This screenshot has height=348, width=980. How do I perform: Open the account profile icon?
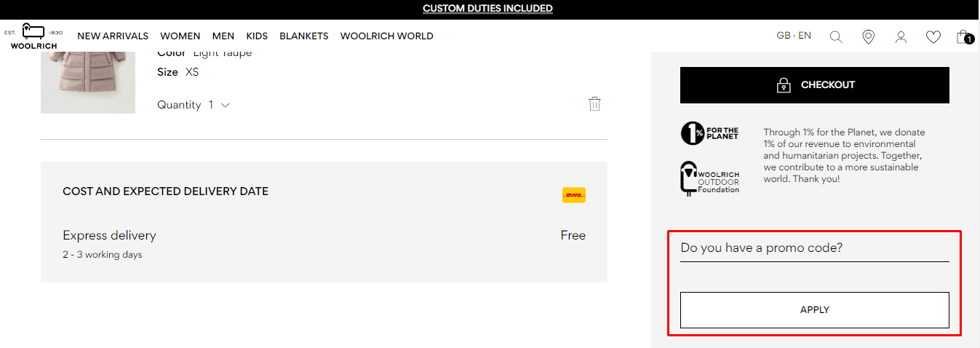pos(901,36)
